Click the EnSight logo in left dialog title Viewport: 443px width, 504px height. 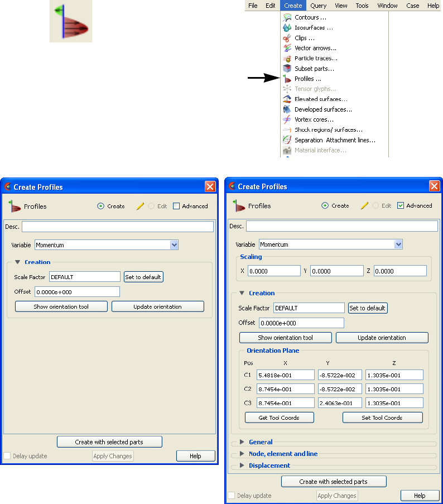pyautogui.click(x=8, y=187)
